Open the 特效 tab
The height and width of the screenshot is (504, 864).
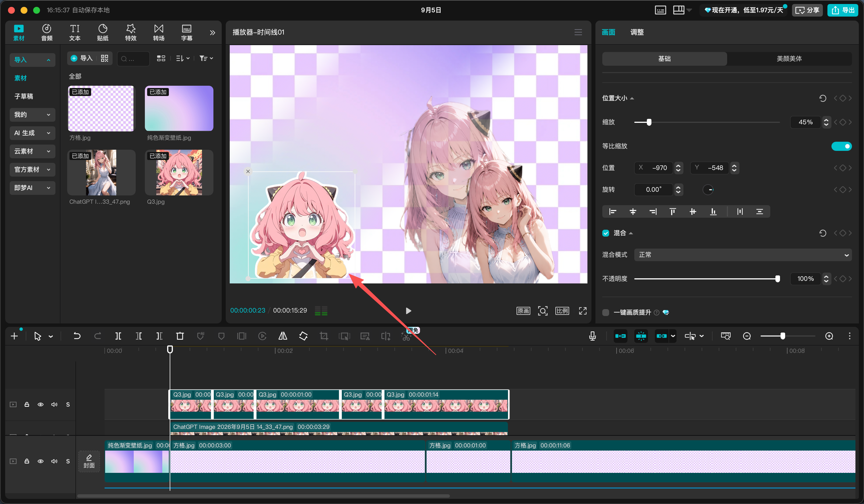click(131, 33)
